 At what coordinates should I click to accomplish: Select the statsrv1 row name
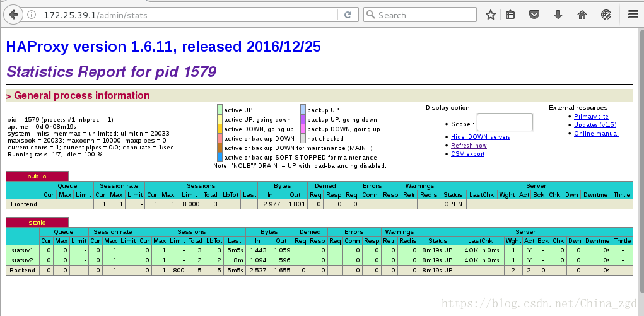(23, 250)
